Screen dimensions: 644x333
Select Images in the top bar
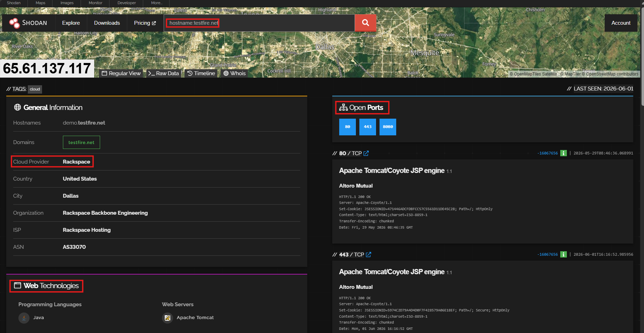(67, 3)
